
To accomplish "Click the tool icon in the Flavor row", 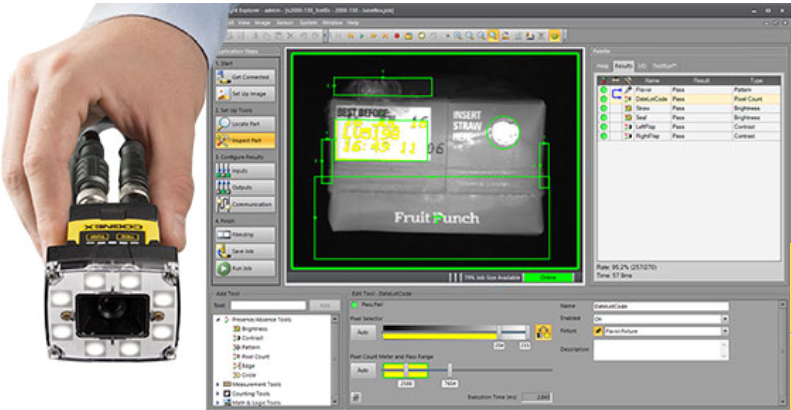I will [628, 90].
